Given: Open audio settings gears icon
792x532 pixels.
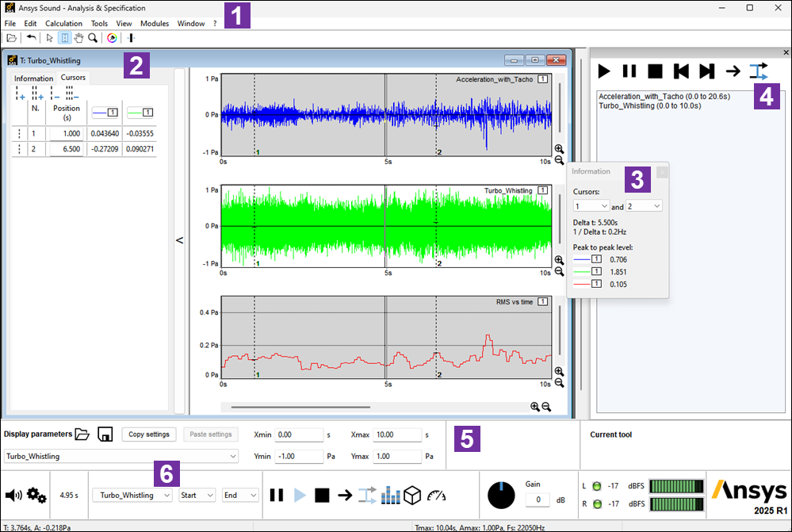Looking at the screenshot, I should (36, 496).
